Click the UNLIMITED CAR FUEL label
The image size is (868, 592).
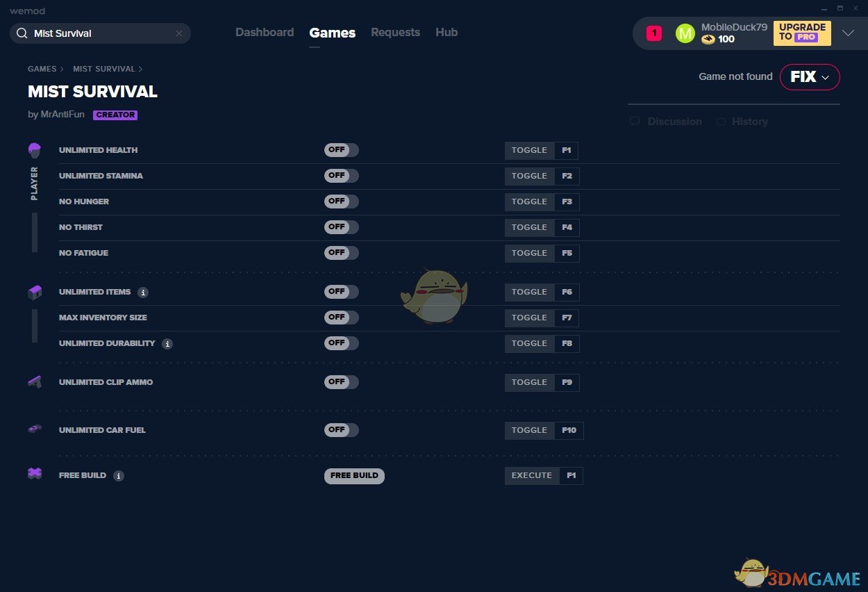coord(102,430)
